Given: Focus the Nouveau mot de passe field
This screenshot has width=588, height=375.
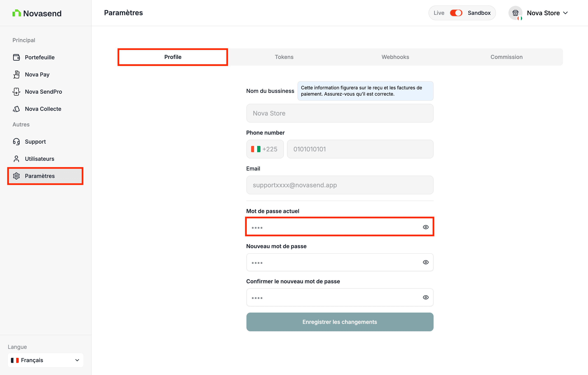Looking at the screenshot, I should pos(340,262).
